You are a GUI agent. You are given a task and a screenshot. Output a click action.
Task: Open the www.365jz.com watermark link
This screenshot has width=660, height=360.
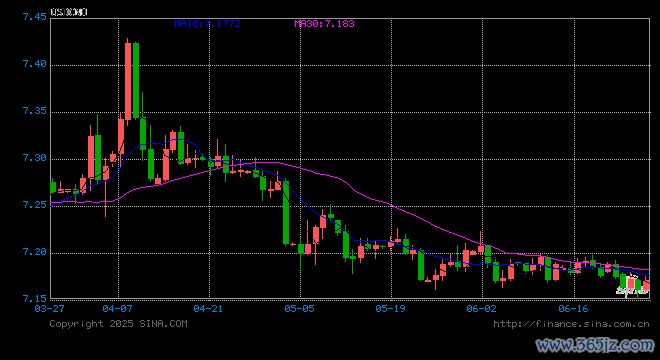pyautogui.click(x=595, y=345)
